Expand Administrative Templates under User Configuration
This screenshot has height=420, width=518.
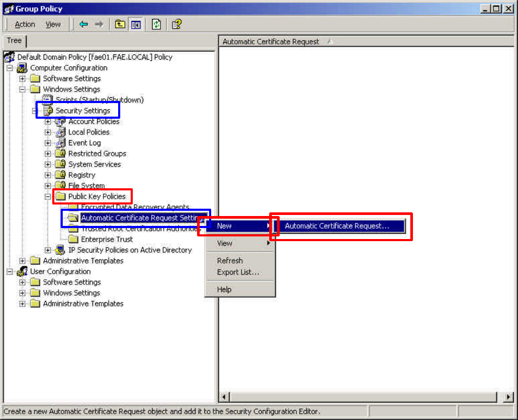[22, 304]
